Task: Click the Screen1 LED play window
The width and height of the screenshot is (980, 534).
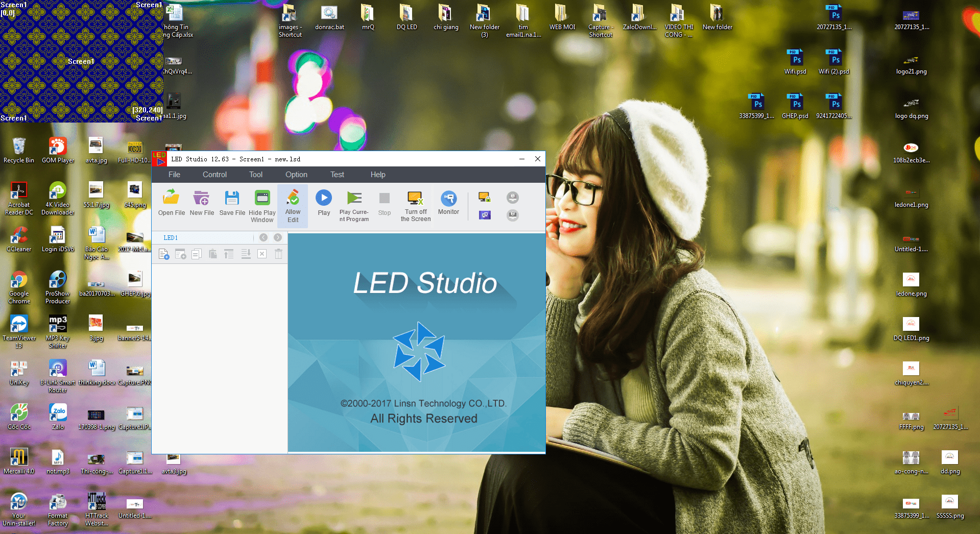Action: (x=82, y=61)
